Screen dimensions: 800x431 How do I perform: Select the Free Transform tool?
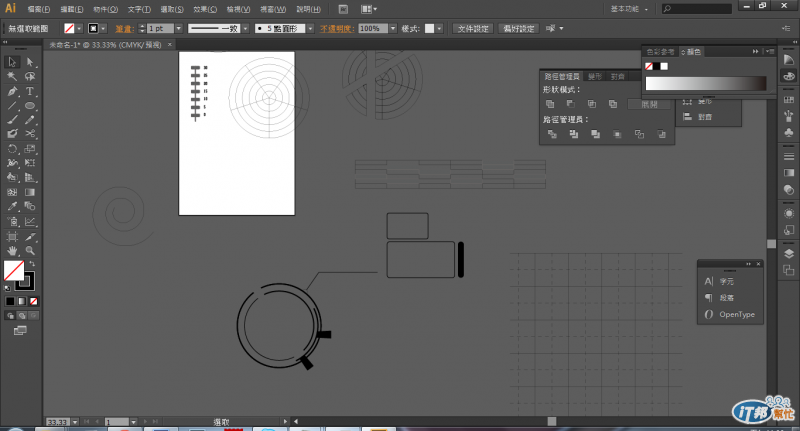coord(30,163)
